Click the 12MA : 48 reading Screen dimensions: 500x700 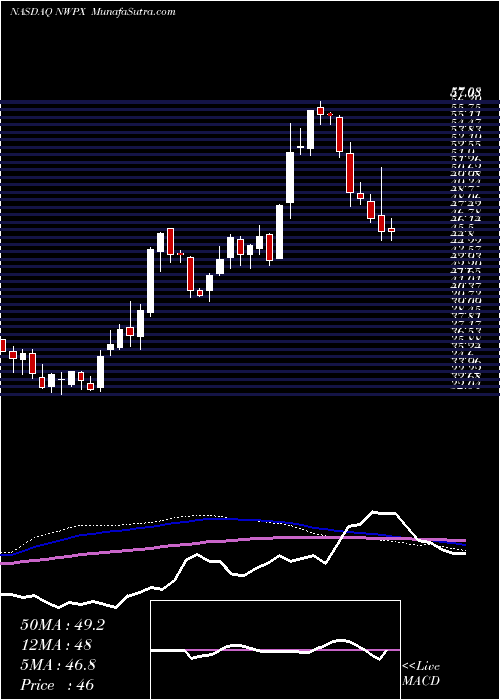click(56, 645)
